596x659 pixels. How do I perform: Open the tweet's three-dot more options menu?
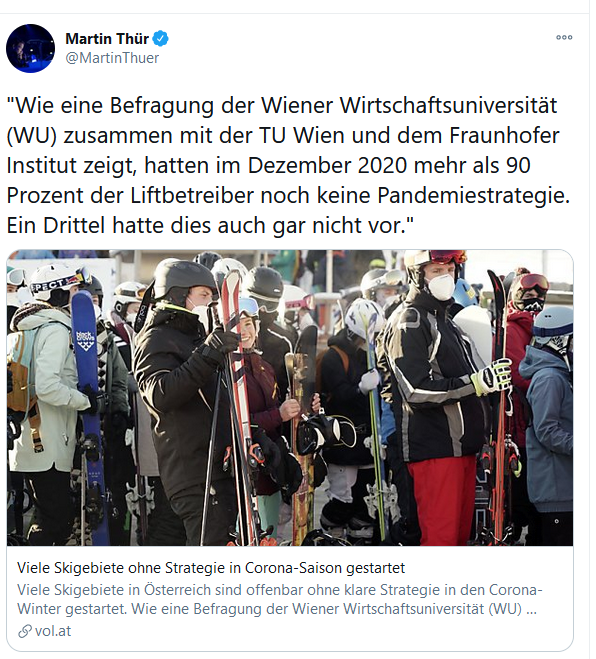(564, 37)
